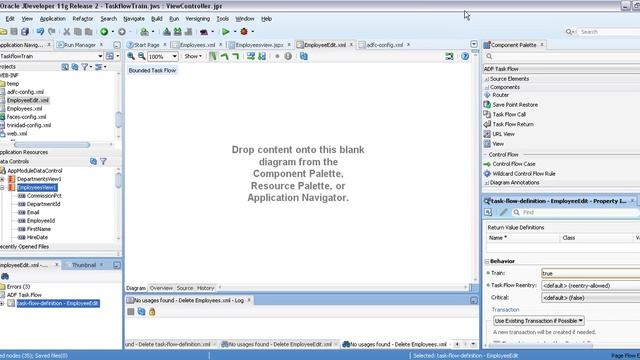This screenshot has height=360, width=640.
Task: Switch to the adfc-config.xml editor tab
Action: (384, 45)
